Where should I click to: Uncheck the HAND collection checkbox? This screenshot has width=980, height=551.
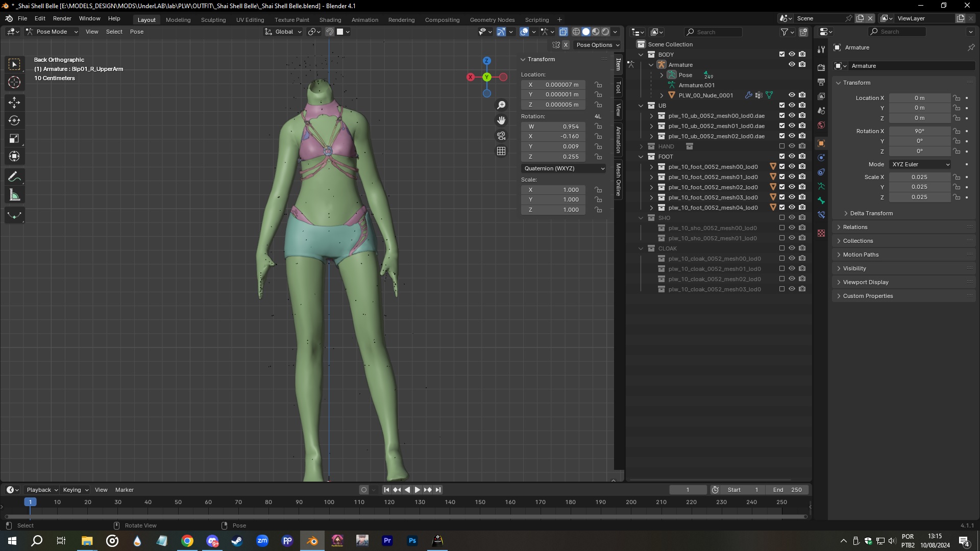click(781, 146)
